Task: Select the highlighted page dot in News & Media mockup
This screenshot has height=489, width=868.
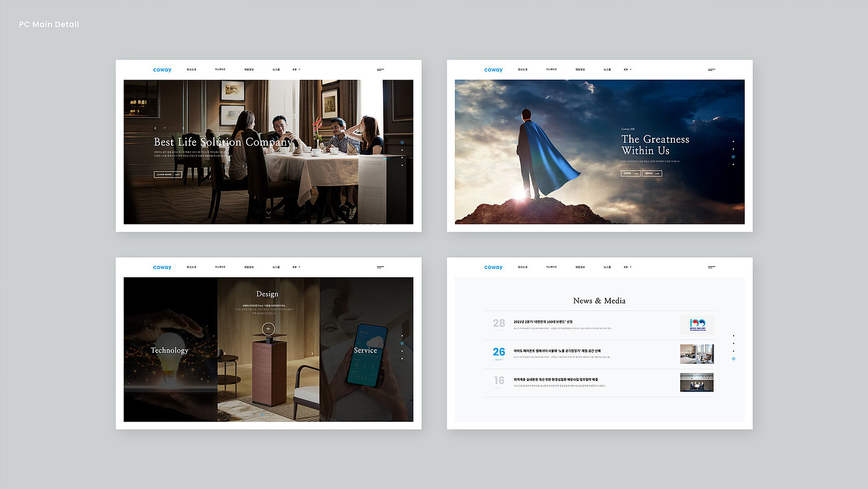Action: (x=733, y=359)
